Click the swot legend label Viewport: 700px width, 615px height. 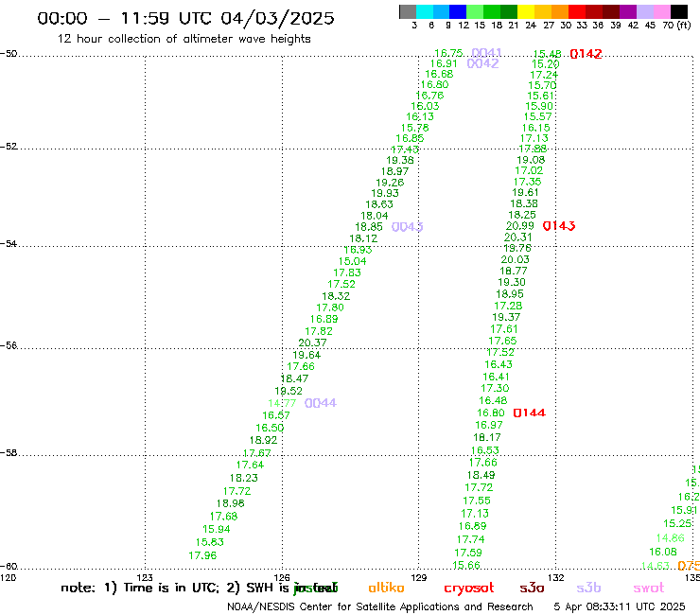pyautogui.click(x=649, y=588)
